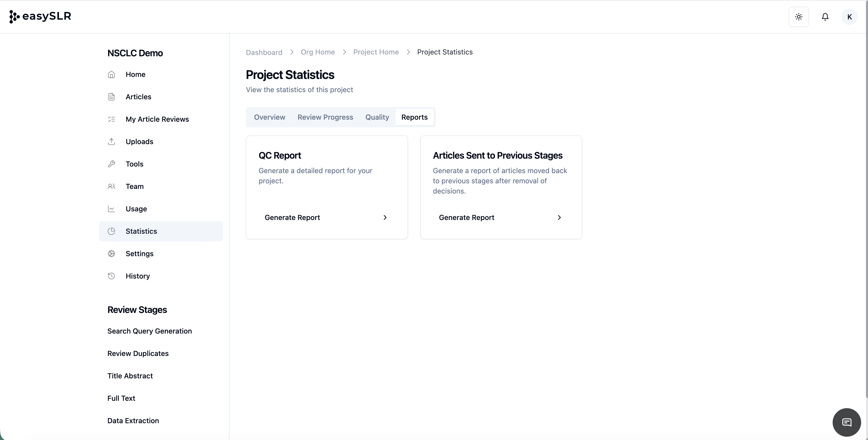868x440 pixels.
Task: Go to Project Home breadcrumb link
Action: 376,52
